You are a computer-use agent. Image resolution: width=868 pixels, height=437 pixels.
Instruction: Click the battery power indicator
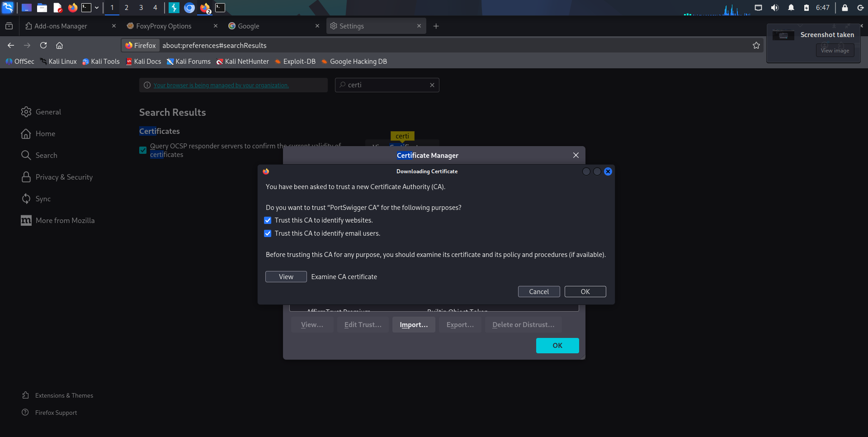point(807,8)
